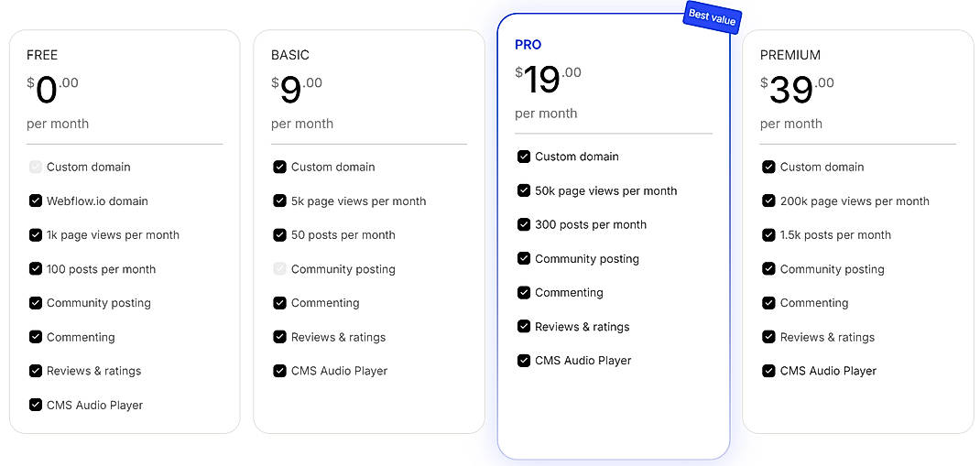980x466 pixels.
Task: Toggle the 5k page views per month checkbox
Action: click(280, 201)
